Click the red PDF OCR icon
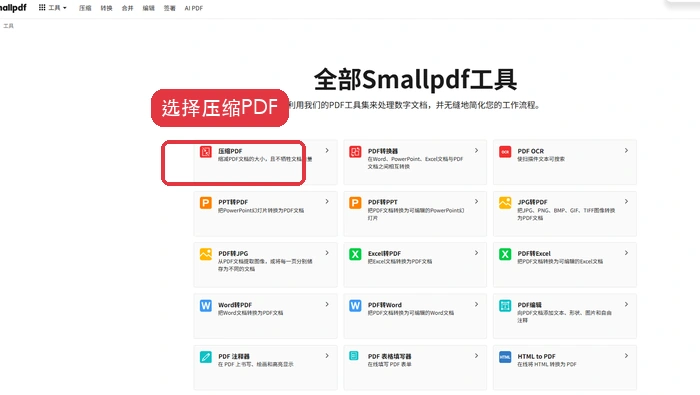The width and height of the screenshot is (700, 395). pyautogui.click(x=505, y=152)
